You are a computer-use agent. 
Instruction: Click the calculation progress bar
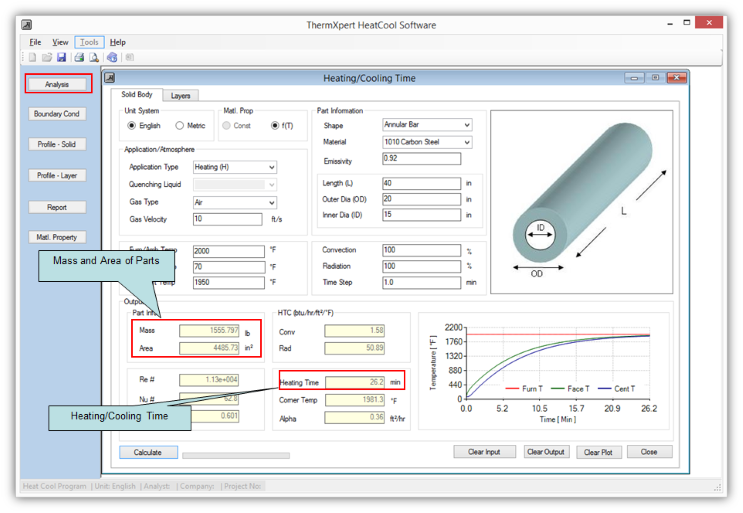236,456
